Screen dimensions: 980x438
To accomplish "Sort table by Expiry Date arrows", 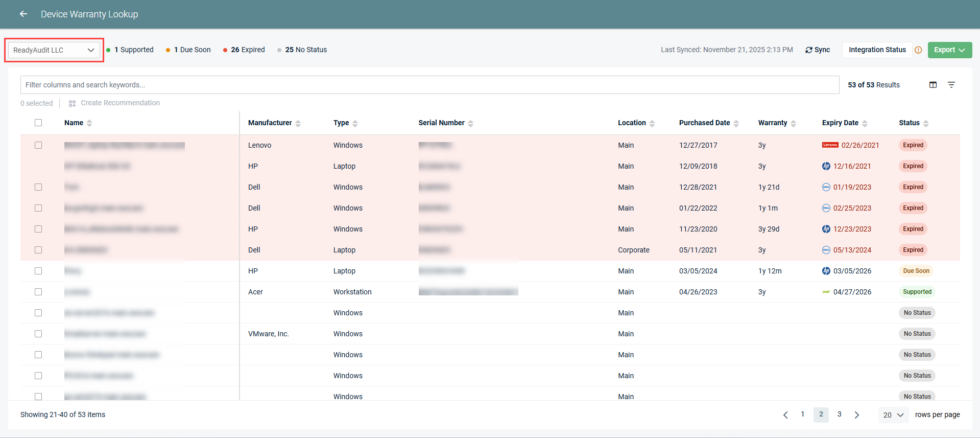I will (865, 123).
